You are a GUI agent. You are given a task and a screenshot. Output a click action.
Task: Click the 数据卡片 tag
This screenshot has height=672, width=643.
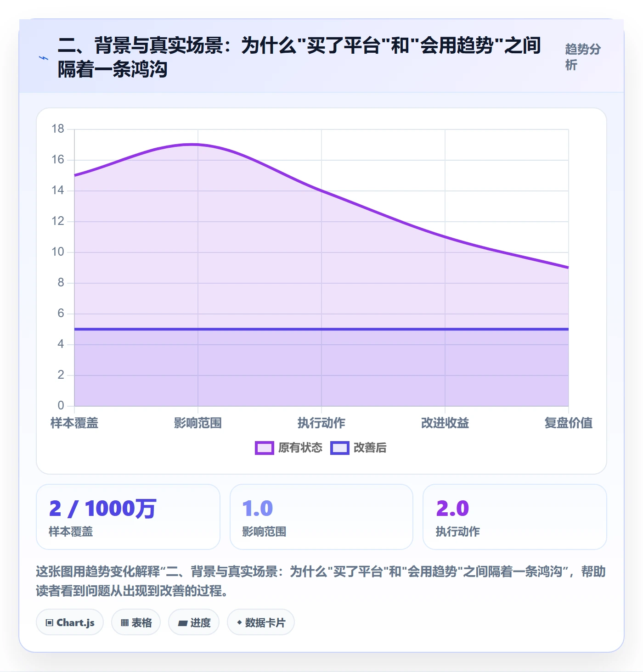261,622
